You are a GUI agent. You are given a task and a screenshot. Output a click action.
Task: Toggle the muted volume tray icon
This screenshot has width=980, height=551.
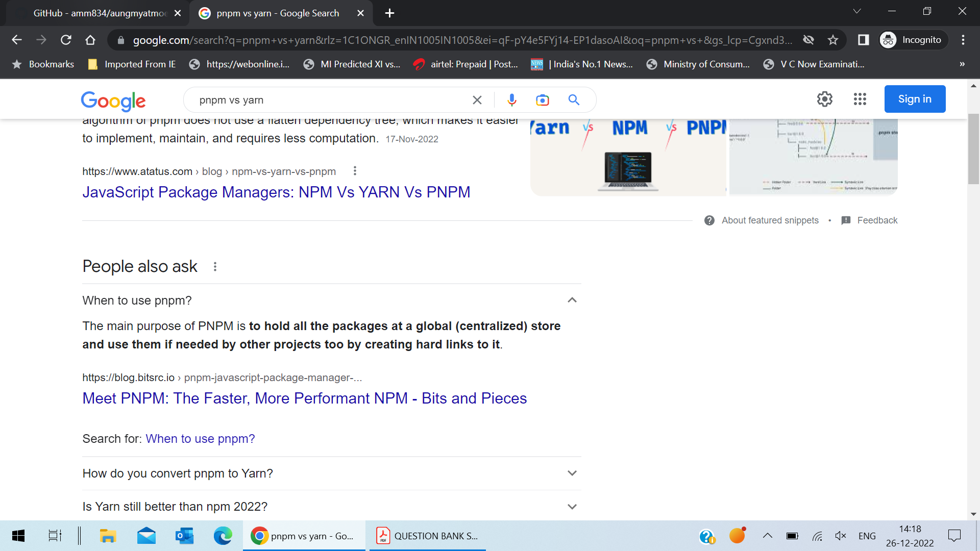pyautogui.click(x=840, y=536)
